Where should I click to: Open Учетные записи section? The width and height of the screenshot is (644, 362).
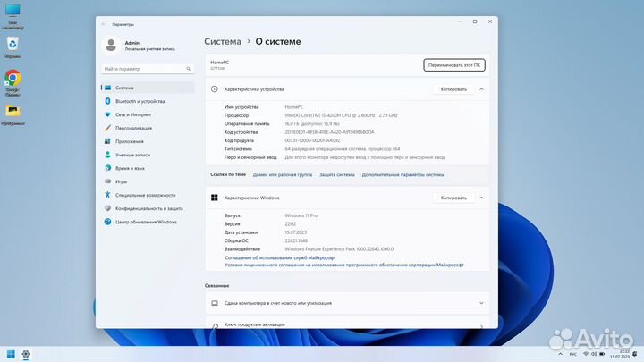coord(132,155)
